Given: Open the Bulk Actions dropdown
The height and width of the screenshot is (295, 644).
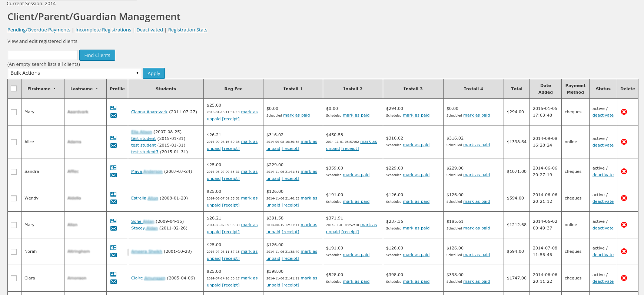Looking at the screenshot, I should [74, 73].
